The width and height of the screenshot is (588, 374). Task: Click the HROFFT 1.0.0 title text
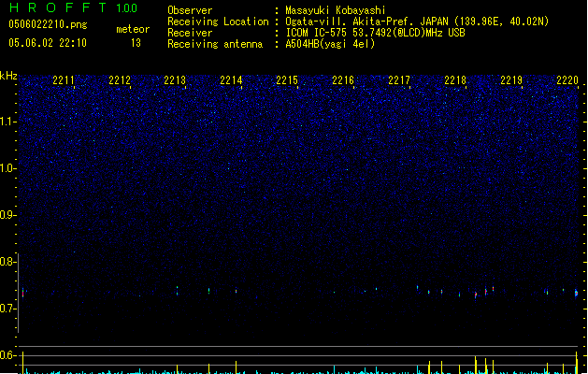(x=73, y=7)
